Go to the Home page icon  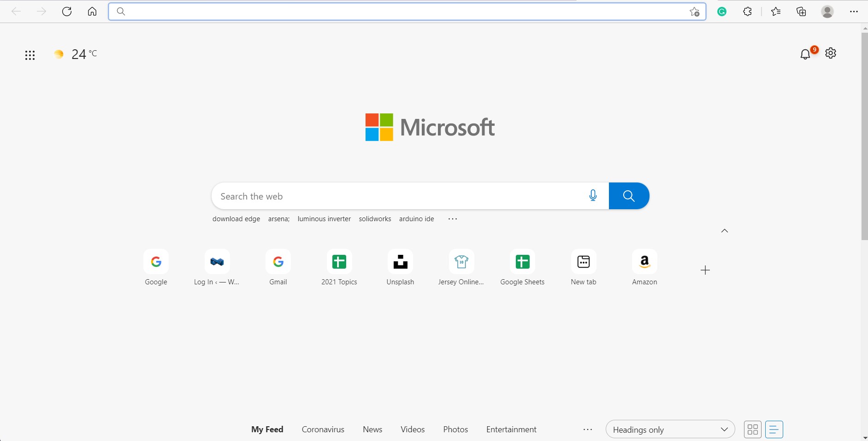coord(92,12)
